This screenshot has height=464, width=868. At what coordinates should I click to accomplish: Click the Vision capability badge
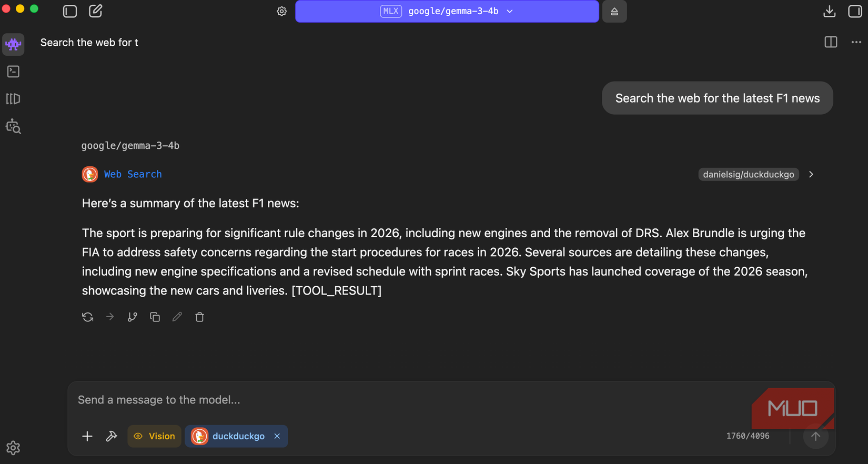154,436
